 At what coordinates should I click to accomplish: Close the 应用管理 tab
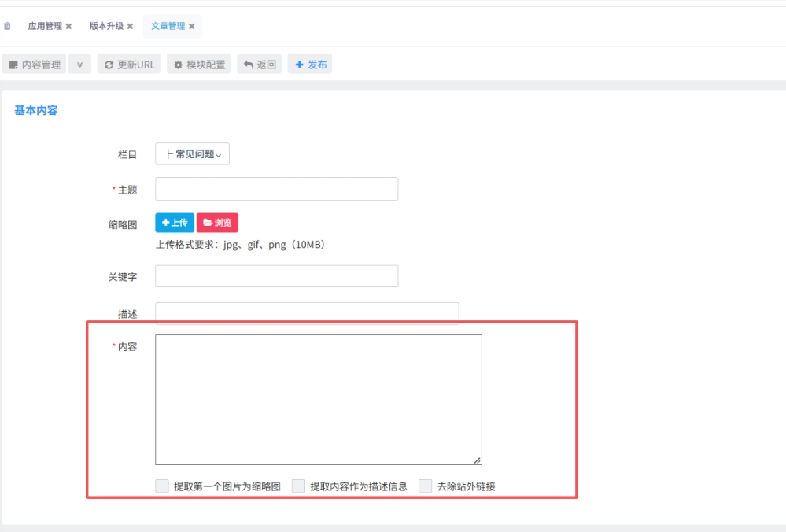68,26
